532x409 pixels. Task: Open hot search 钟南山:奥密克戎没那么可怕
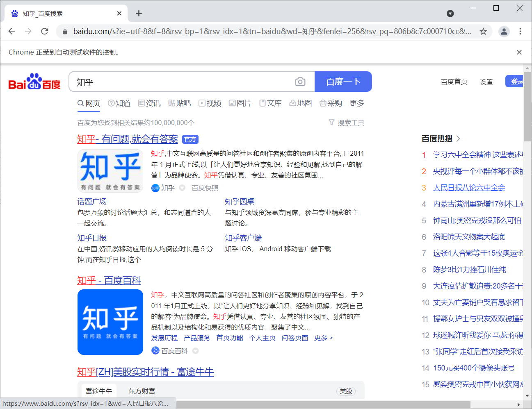click(477, 220)
